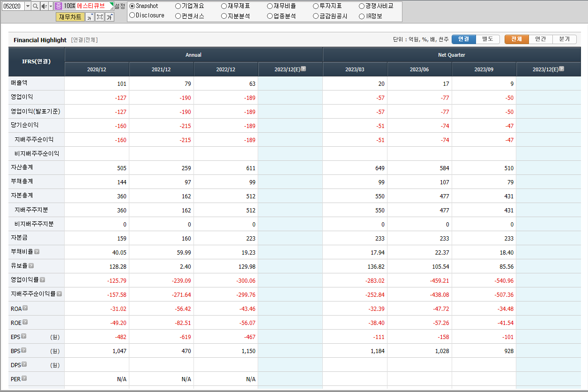Select the Snapshot radio button

132,6
